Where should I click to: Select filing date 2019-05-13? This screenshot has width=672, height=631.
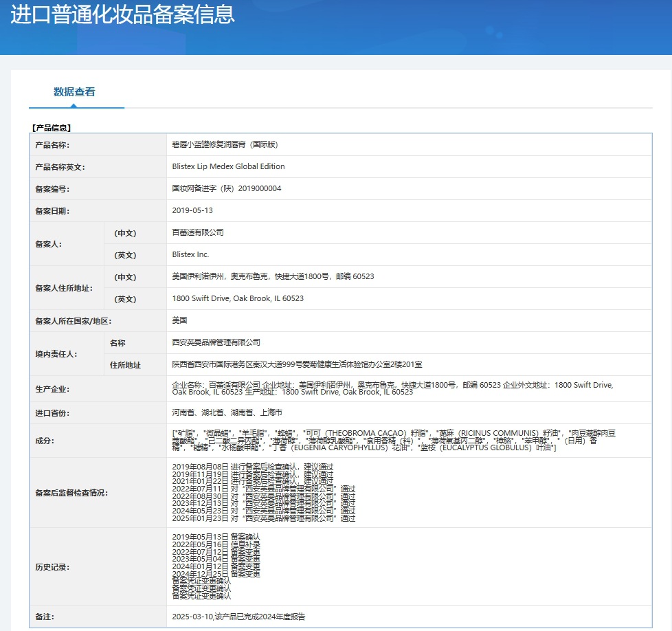pyautogui.click(x=192, y=210)
